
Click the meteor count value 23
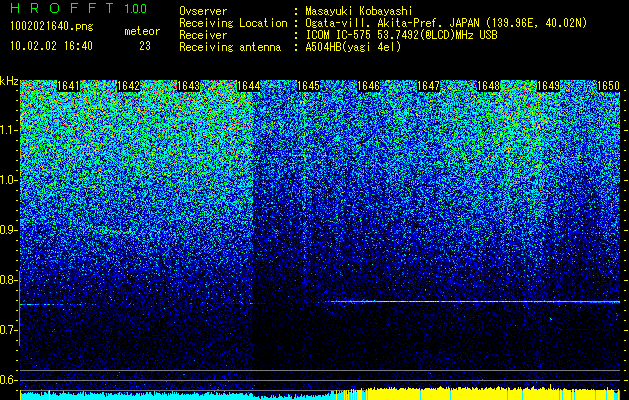145,46
